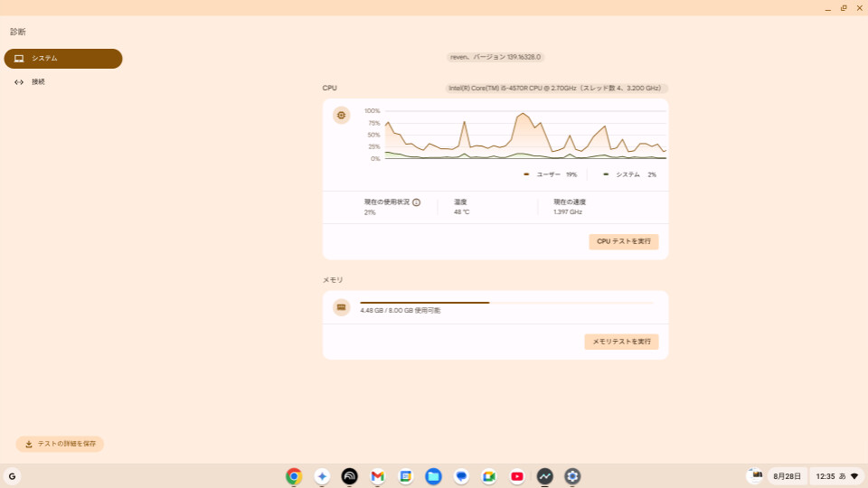Run the CPU テストを実行 button
This screenshot has height=488, width=868.
(623, 242)
